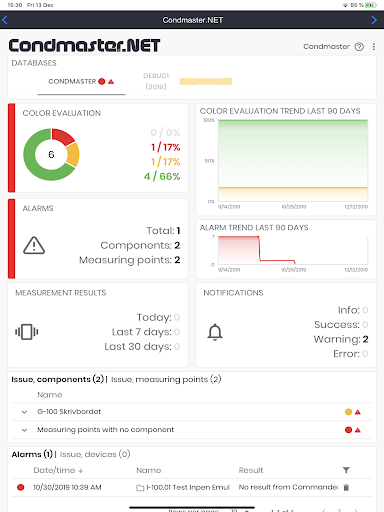Viewport: 384px width, 512px height.
Task: Click 'Components: 2' in Alarms card
Action: (140, 245)
